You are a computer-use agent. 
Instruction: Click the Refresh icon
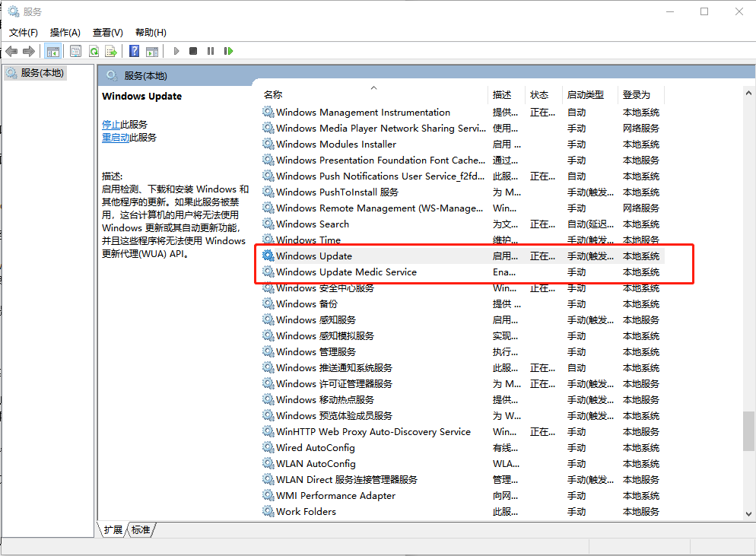coord(94,51)
